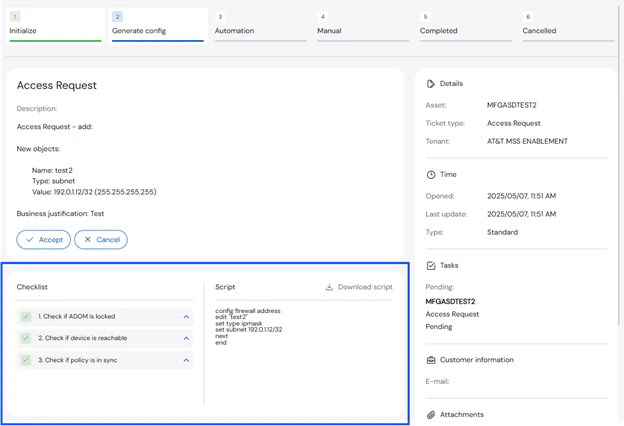Collapse the Check if device is reachable item
This screenshot has height=426, width=624.
click(186, 338)
